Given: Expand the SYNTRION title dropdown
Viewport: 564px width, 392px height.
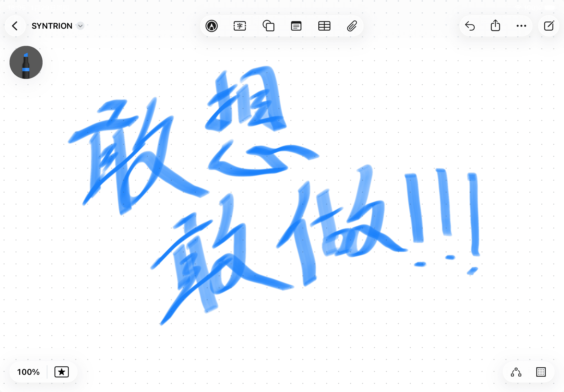Looking at the screenshot, I should (80, 26).
